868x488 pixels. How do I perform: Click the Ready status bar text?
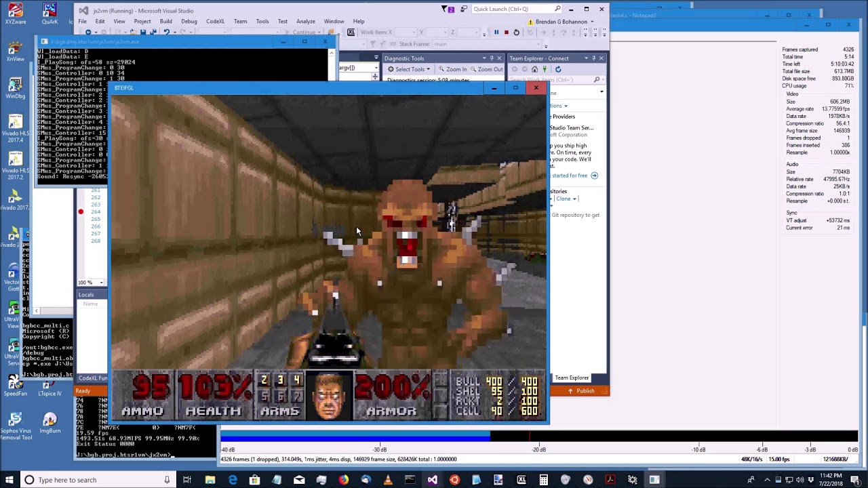[83, 391]
